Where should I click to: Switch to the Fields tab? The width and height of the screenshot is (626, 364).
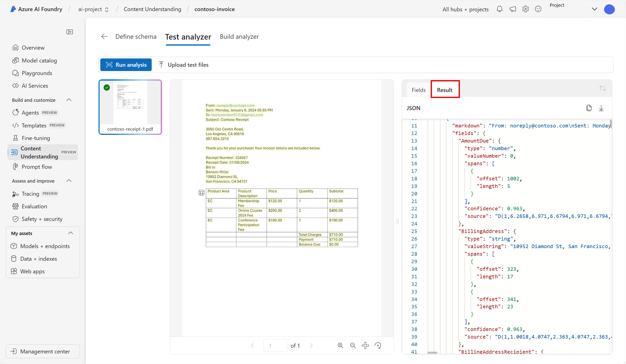pos(419,90)
